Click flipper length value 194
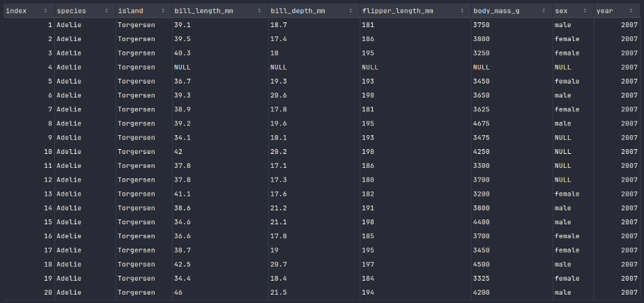Image resolution: width=644 pixels, height=303 pixels. pyautogui.click(x=368, y=293)
